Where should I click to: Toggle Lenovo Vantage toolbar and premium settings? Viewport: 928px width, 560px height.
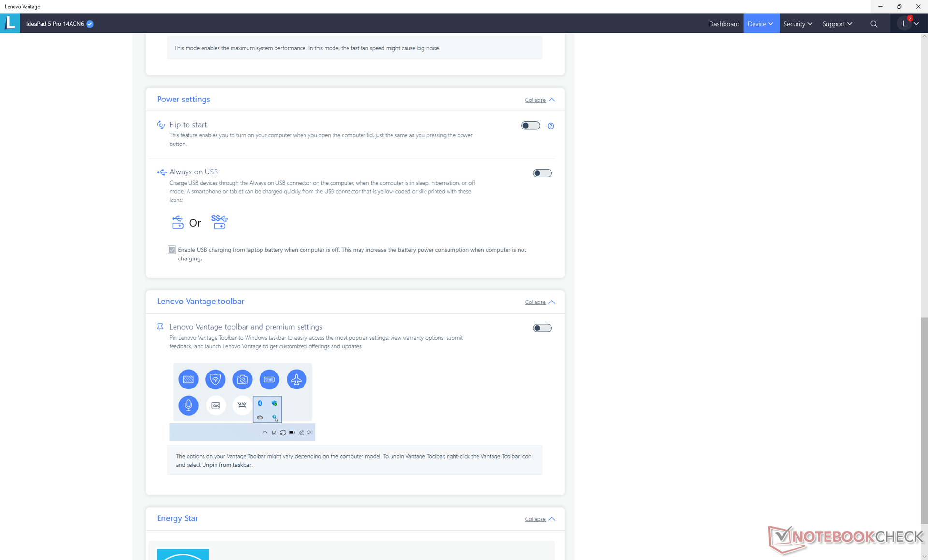pyautogui.click(x=542, y=328)
